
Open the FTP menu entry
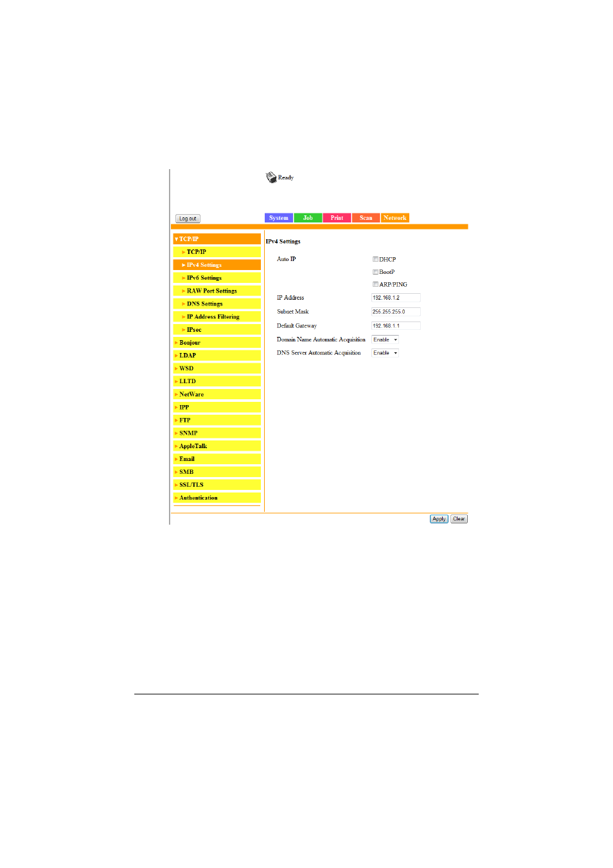[217, 420]
